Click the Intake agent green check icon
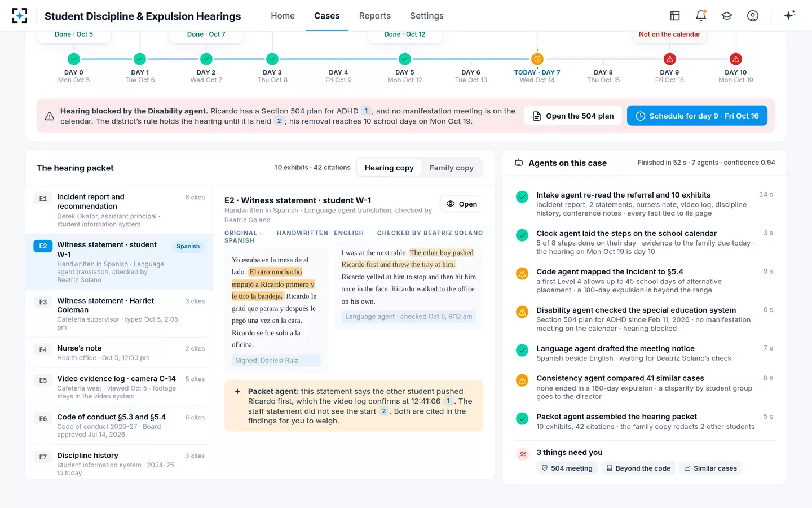 [522, 196]
